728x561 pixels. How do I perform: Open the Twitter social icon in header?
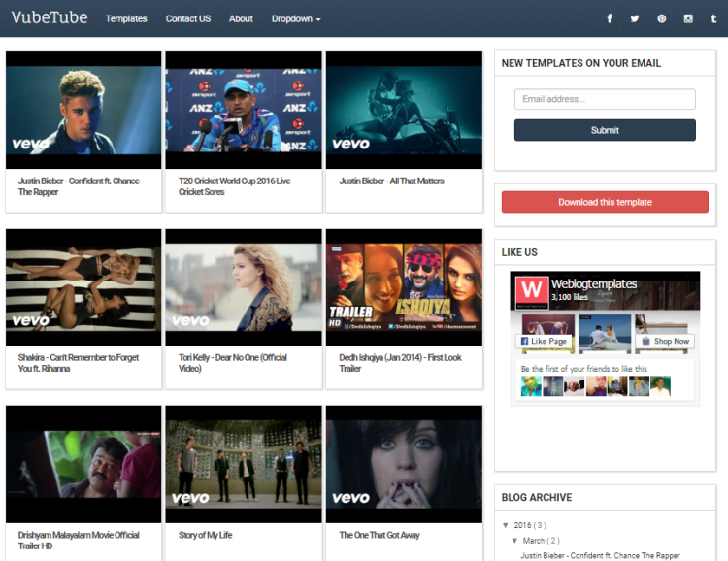pyautogui.click(x=635, y=18)
